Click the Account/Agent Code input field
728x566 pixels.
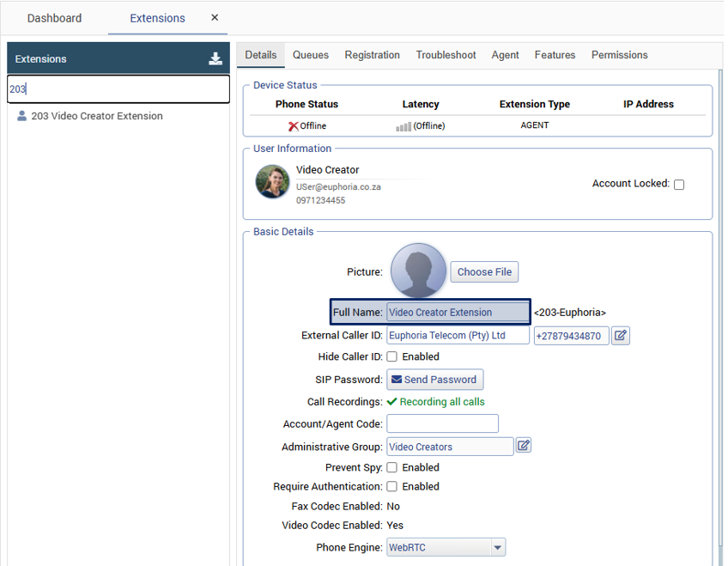click(x=442, y=423)
